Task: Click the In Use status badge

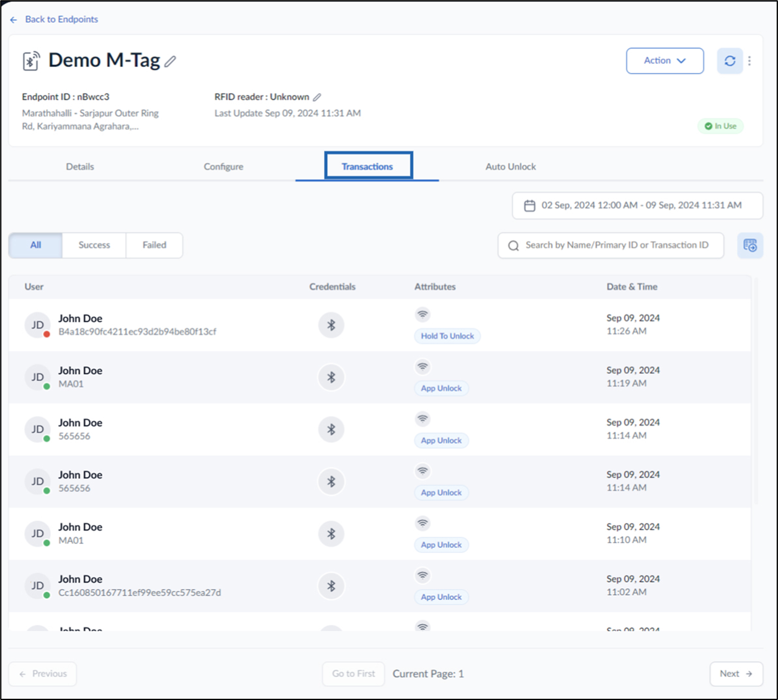Action: 720,126
